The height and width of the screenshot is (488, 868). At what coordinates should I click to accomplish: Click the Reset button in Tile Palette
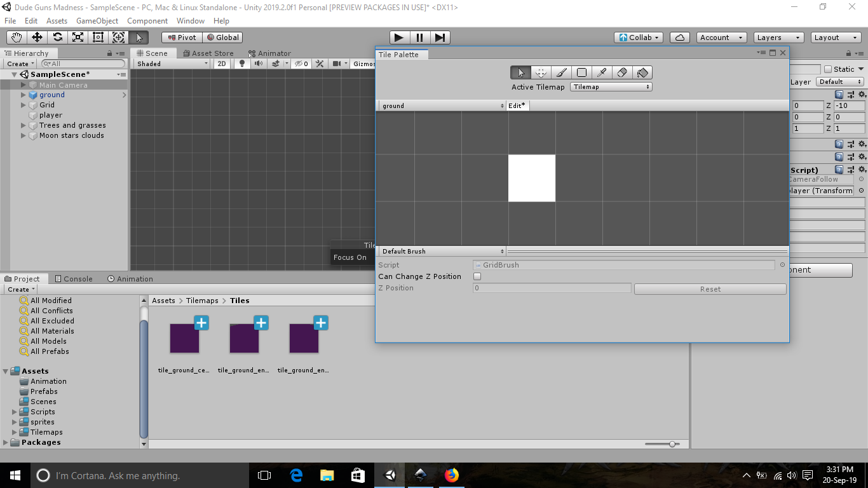710,289
